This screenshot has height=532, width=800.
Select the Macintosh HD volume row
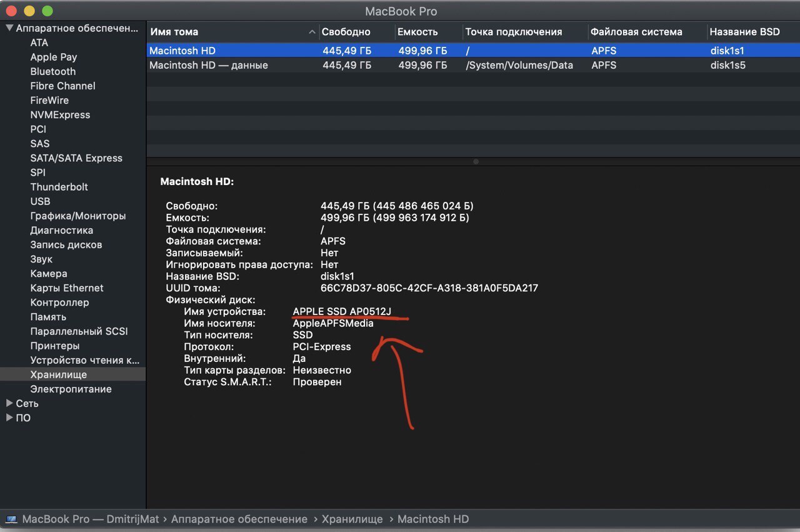pos(473,51)
